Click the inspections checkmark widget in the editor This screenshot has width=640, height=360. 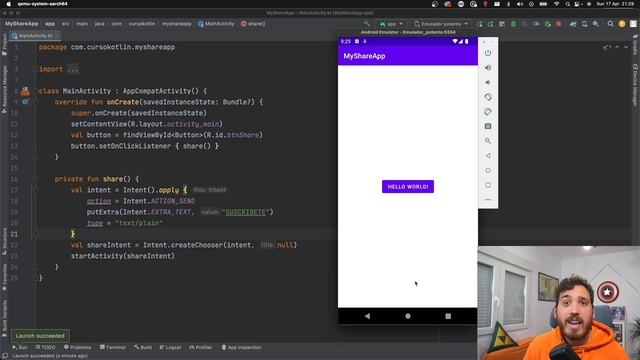tap(607, 47)
